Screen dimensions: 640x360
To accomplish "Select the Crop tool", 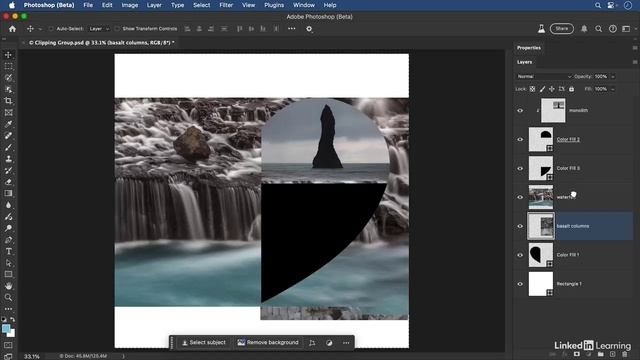I will coord(8,101).
